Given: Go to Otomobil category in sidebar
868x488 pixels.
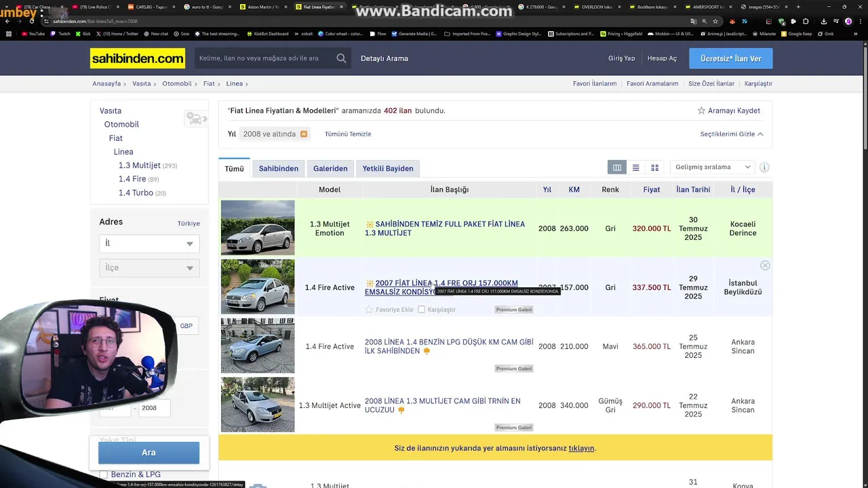Looking at the screenshot, I should [121, 125].
